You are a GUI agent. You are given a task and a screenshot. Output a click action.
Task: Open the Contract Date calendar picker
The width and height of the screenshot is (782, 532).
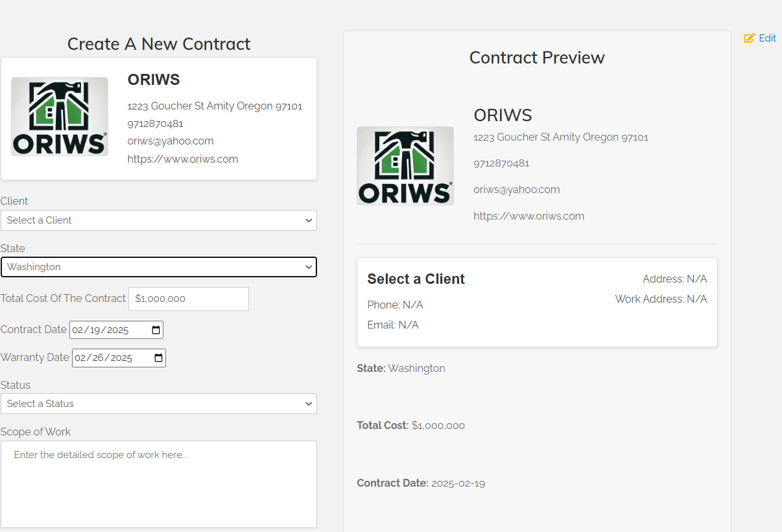[156, 330]
